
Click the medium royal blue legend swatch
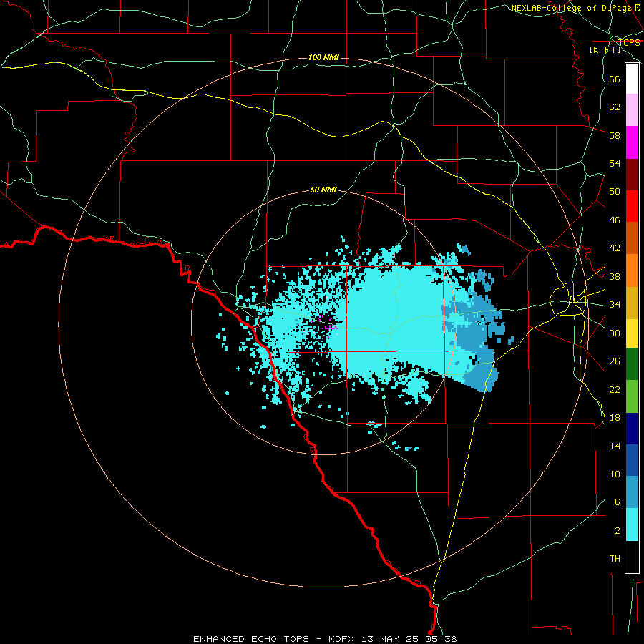click(632, 460)
